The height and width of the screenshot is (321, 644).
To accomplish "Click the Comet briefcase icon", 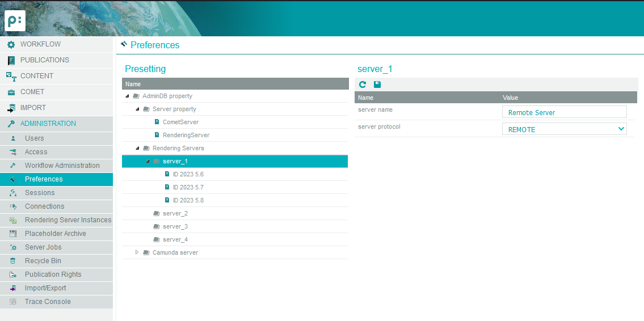I will point(11,92).
